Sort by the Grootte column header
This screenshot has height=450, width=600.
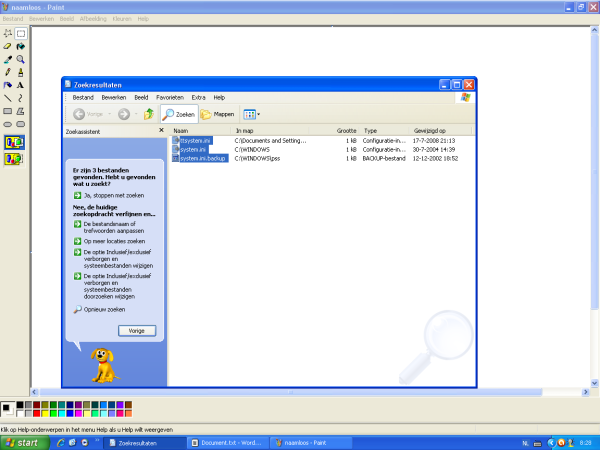[334, 130]
